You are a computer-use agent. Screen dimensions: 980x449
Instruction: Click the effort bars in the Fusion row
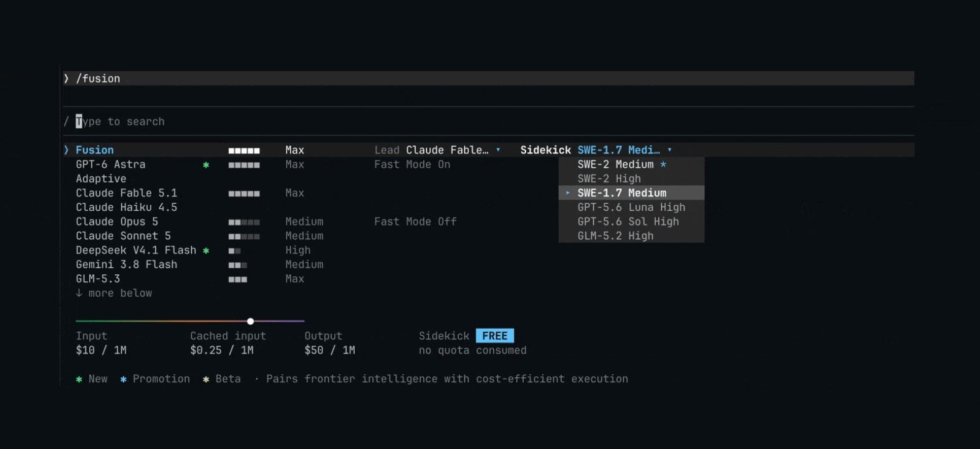click(244, 150)
